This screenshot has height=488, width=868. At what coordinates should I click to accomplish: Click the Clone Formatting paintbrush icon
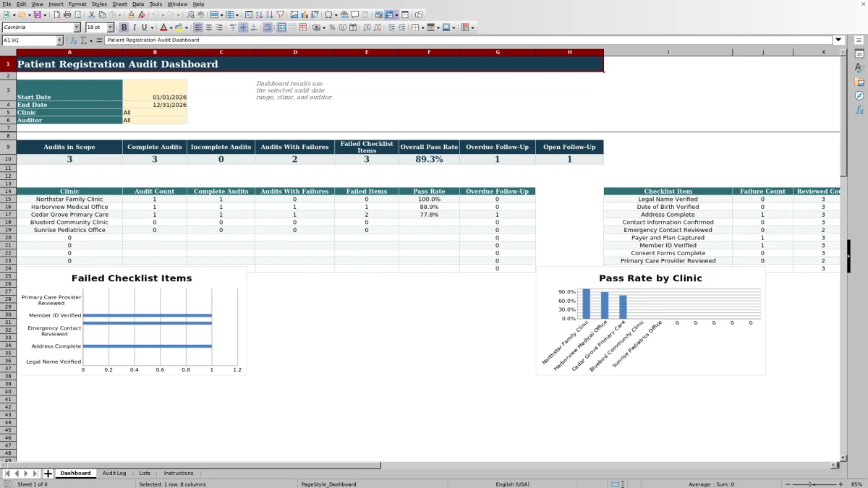pos(131,14)
